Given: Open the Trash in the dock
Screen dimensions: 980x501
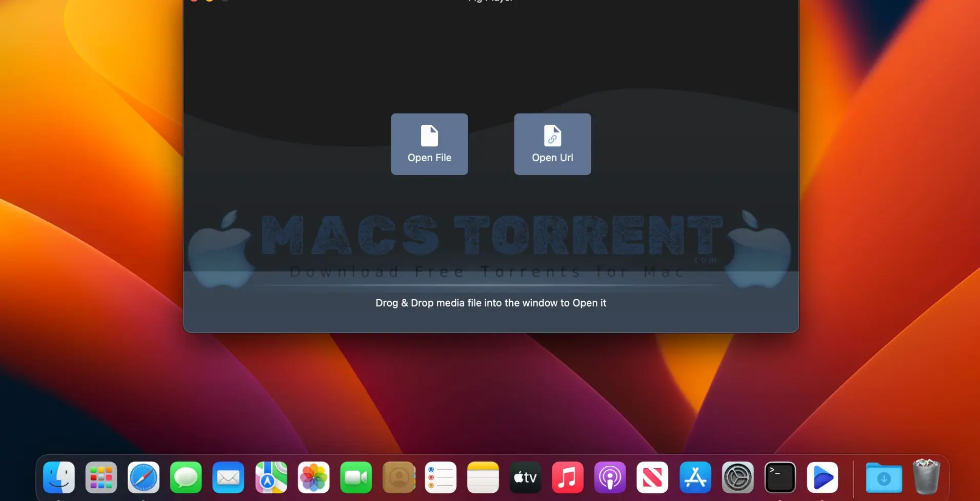Looking at the screenshot, I should (x=926, y=477).
